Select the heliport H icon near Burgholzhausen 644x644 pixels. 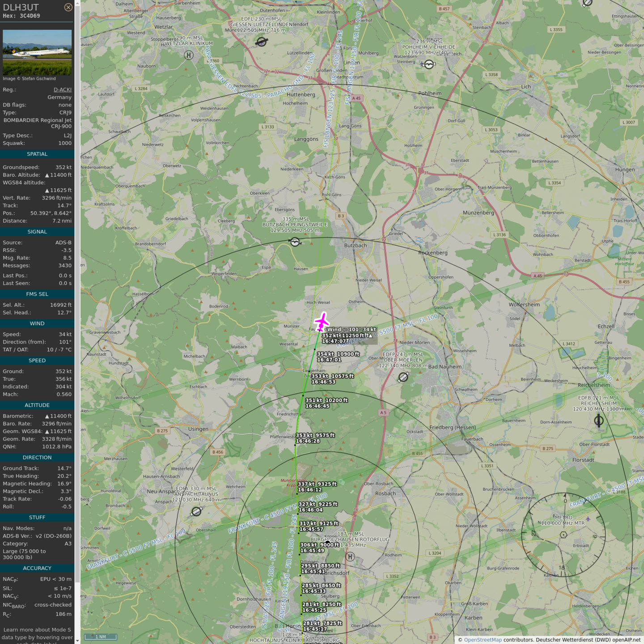pyautogui.click(x=350, y=557)
